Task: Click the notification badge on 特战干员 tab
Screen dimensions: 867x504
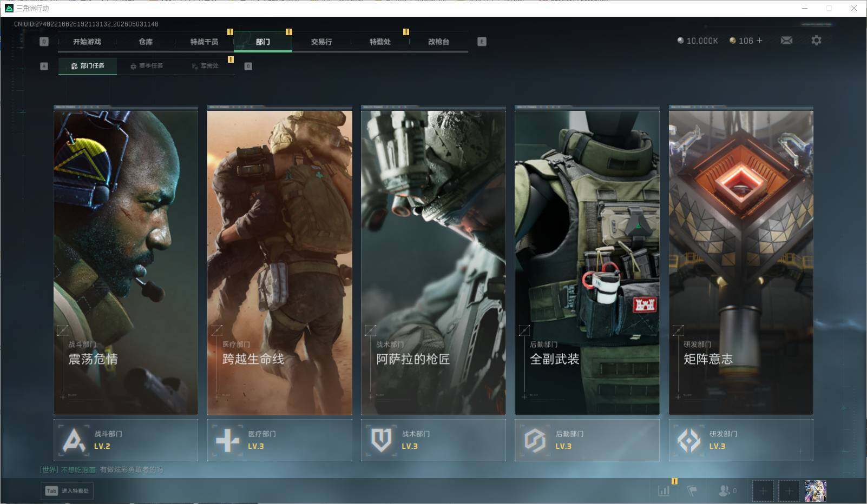Action: coord(230,32)
